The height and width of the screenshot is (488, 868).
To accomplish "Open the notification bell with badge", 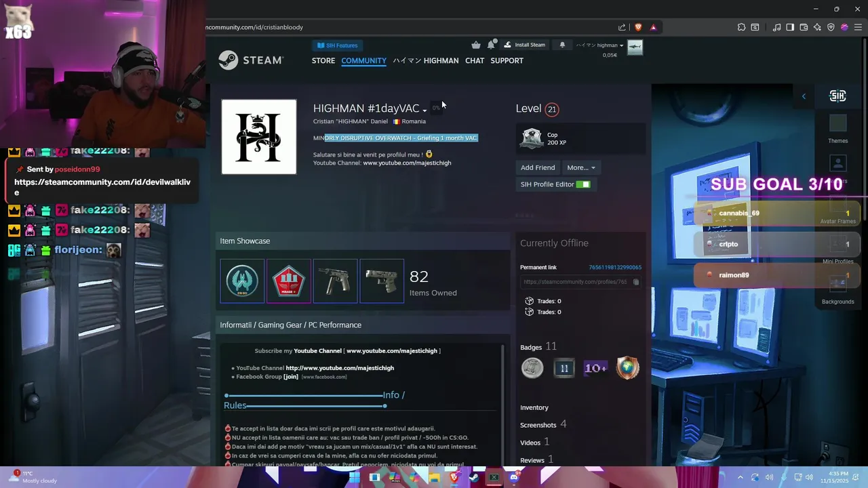I will coord(491,45).
